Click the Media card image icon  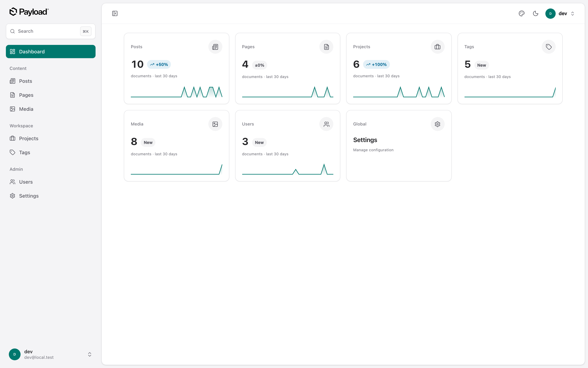[215, 124]
